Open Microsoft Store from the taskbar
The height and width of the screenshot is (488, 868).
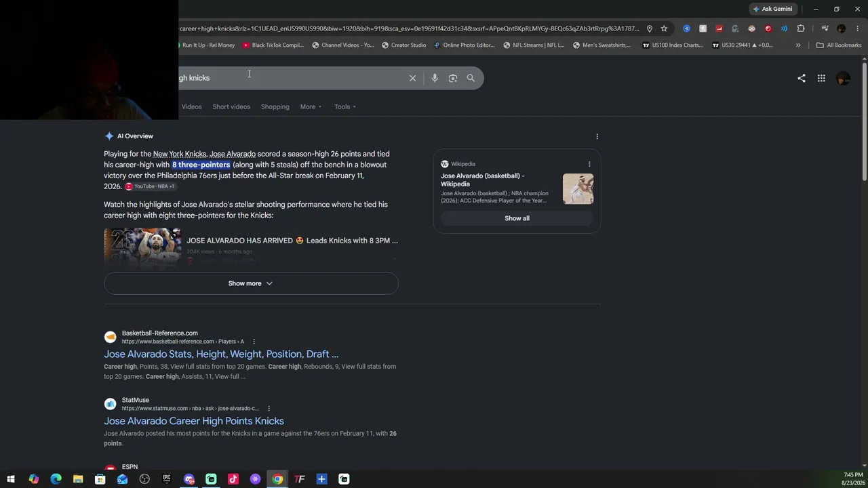(x=100, y=479)
